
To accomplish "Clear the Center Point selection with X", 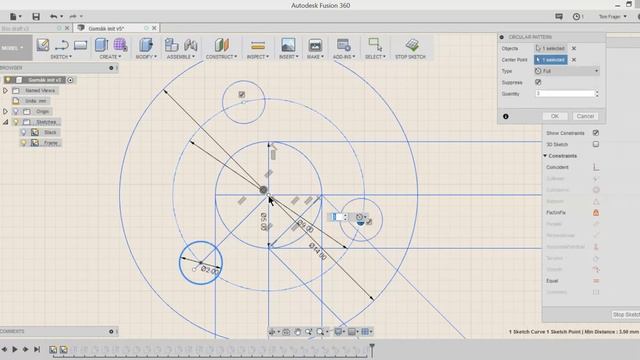I will (574, 60).
